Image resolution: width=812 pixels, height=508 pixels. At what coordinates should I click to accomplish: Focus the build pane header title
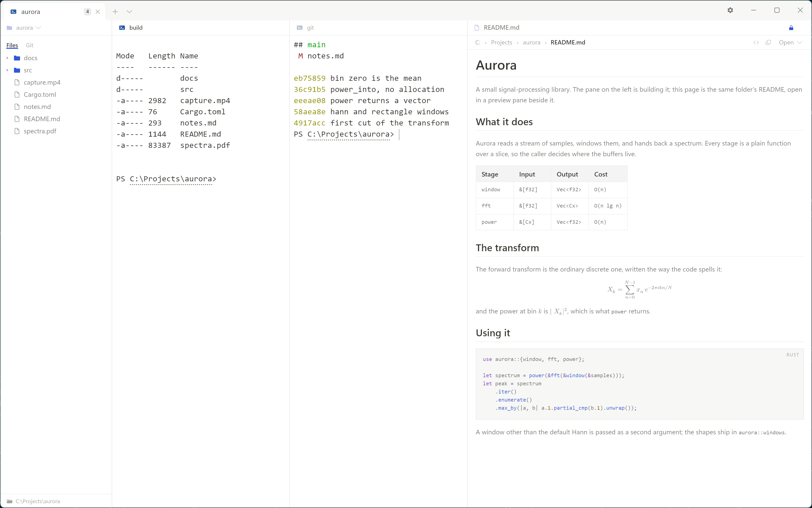coord(136,27)
